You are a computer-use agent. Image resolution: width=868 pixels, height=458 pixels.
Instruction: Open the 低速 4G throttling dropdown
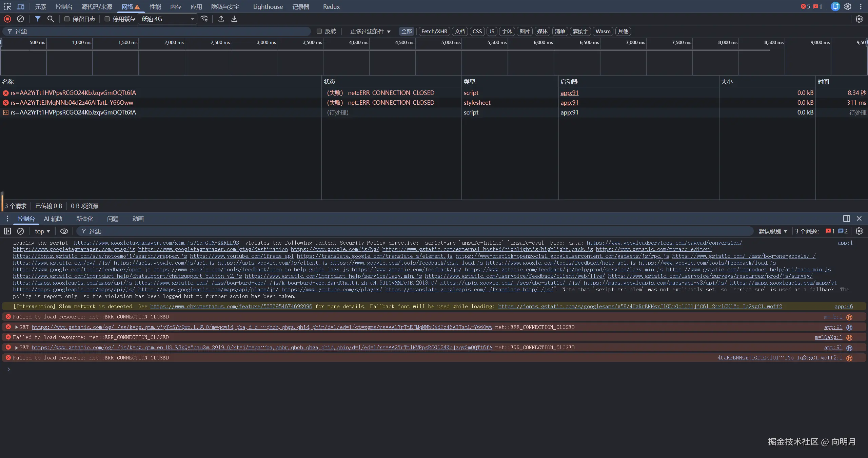(167, 19)
